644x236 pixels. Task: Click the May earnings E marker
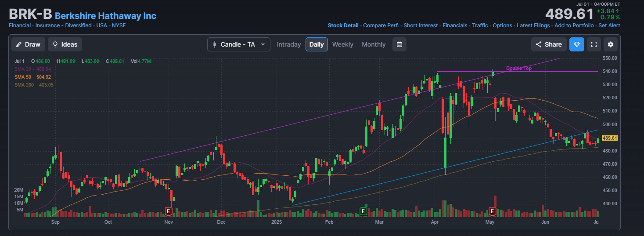pos(493,212)
